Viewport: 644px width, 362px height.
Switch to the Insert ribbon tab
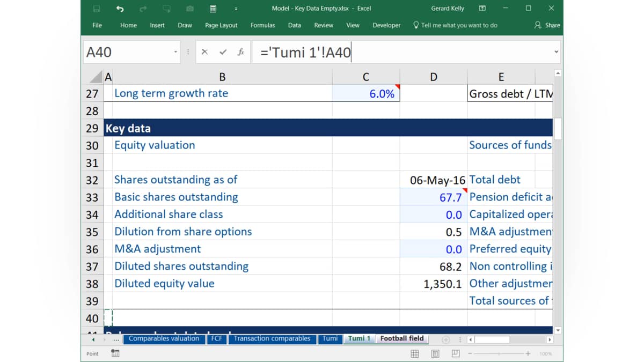click(157, 25)
